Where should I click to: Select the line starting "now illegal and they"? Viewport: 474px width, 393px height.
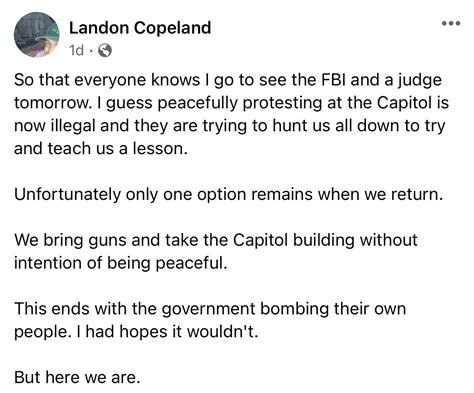click(230, 126)
